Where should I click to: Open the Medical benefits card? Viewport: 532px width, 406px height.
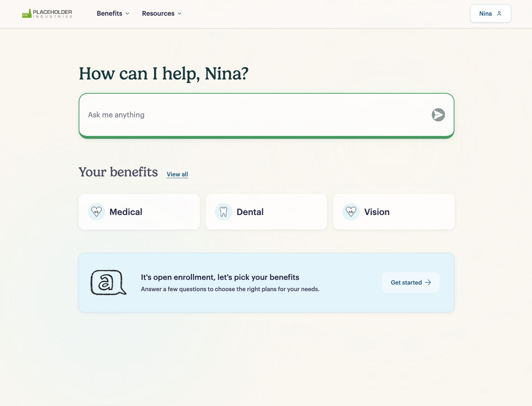(139, 211)
